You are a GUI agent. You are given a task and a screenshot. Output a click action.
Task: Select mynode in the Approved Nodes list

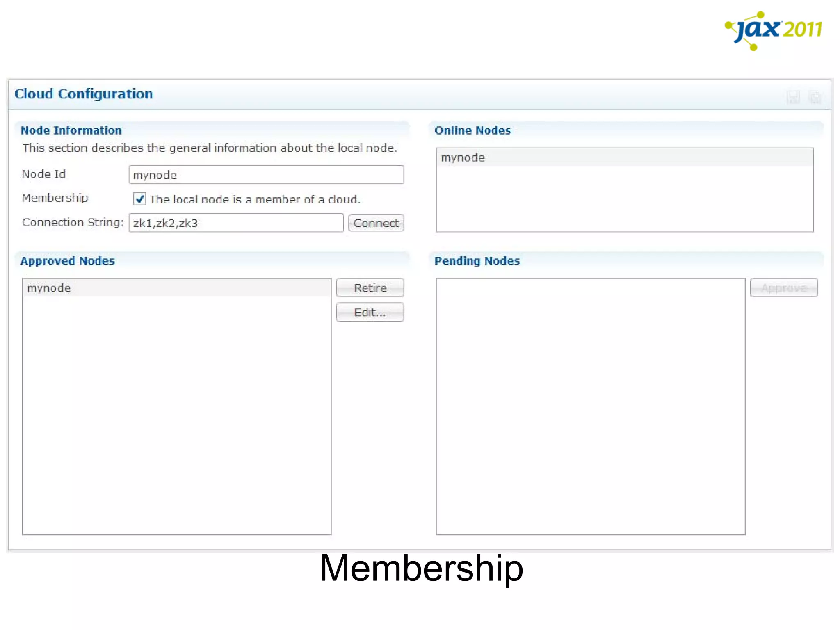point(177,288)
